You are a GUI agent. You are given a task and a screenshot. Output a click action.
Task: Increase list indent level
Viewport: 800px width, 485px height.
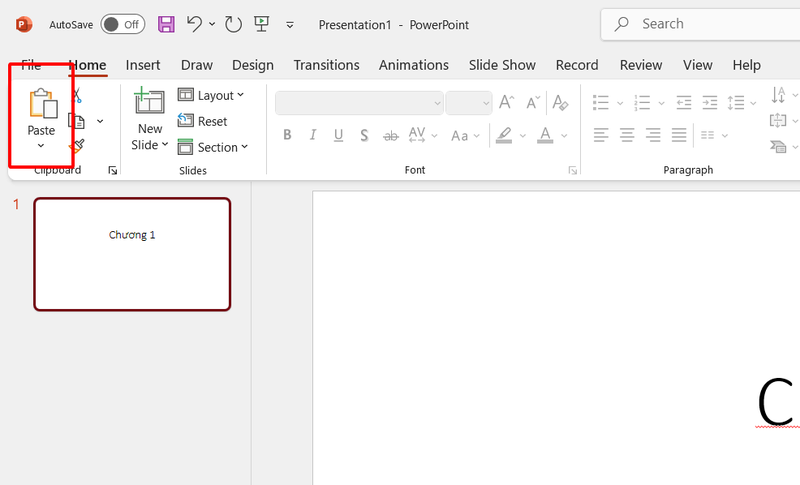click(710, 103)
